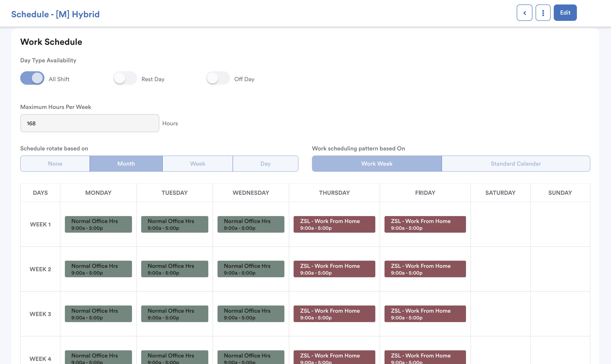Image resolution: width=611 pixels, height=364 pixels.
Task: Select None for schedule rotation
Action: [55, 164]
